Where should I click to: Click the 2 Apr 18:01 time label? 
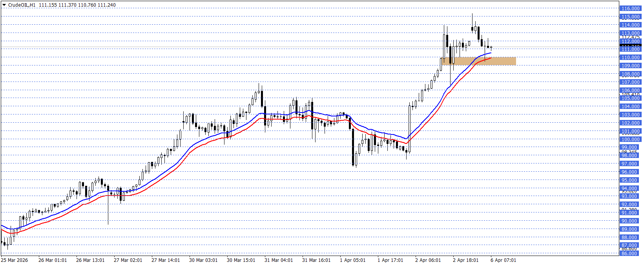click(x=465, y=260)
